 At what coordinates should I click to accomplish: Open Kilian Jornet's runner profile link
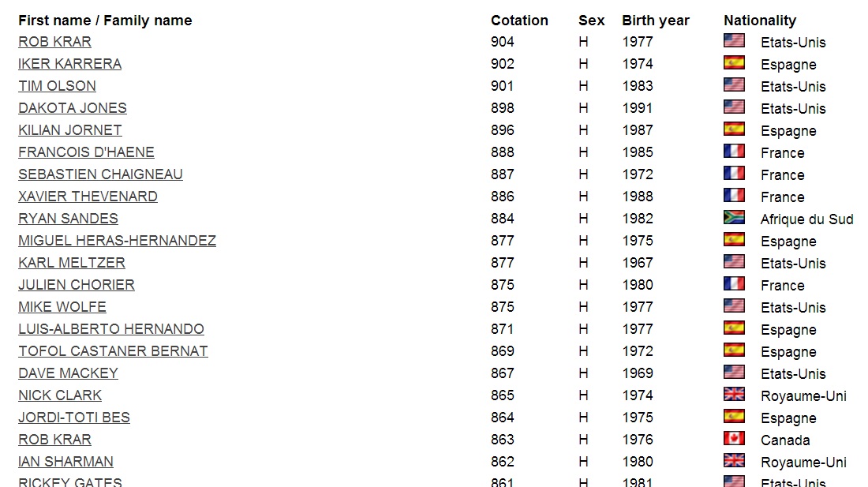point(70,130)
